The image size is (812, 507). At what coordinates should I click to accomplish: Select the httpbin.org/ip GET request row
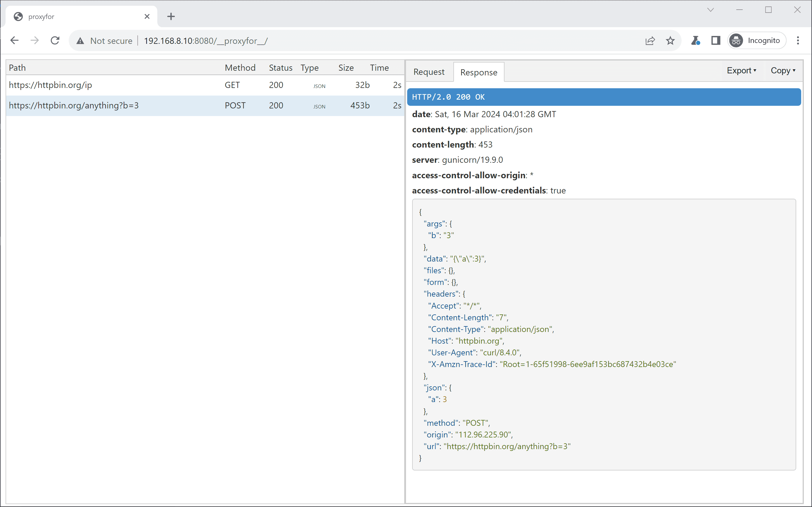(205, 85)
